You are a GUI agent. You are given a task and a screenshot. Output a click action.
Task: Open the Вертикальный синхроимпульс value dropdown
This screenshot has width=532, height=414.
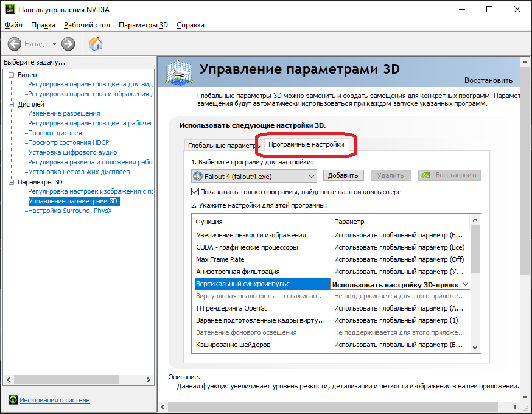tap(466, 284)
